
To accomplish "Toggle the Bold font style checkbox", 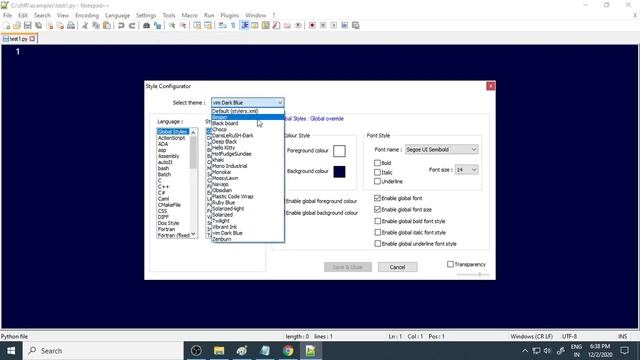I will 378,163.
